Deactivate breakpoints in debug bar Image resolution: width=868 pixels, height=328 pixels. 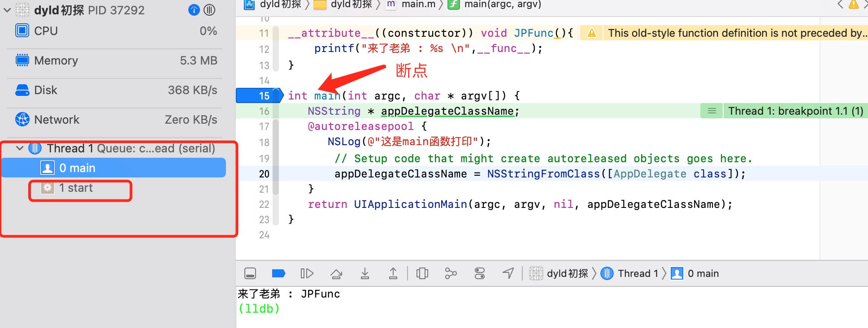coord(279,273)
